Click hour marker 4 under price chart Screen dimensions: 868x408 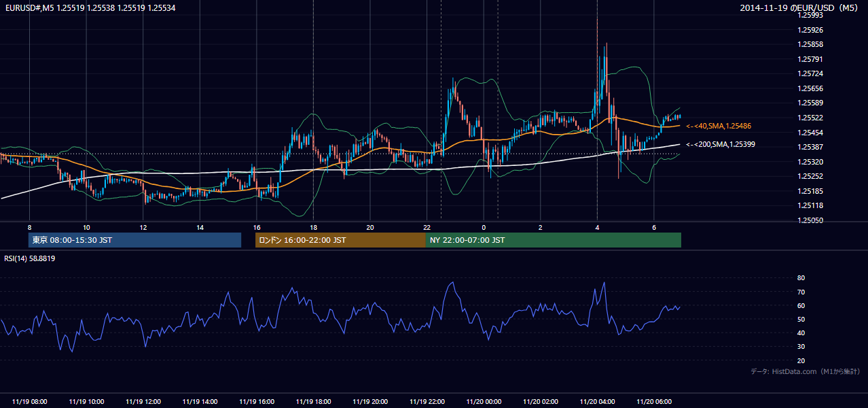(597, 227)
